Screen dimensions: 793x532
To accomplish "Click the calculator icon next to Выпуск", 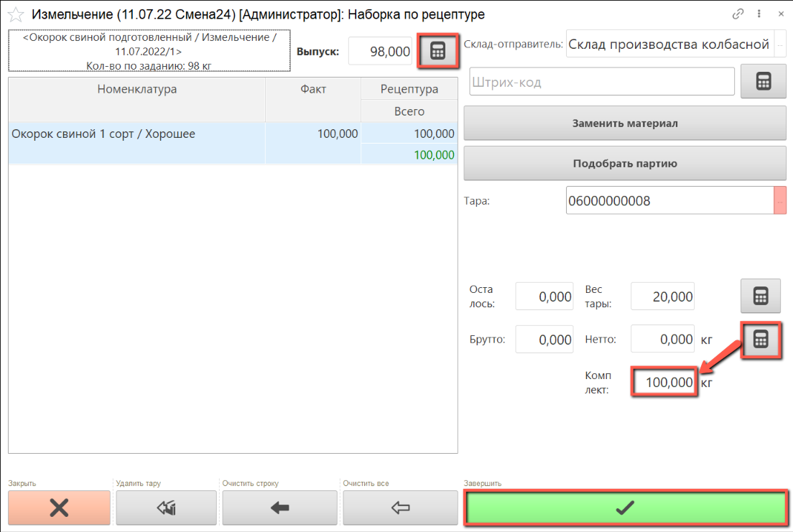I will pos(437,52).
